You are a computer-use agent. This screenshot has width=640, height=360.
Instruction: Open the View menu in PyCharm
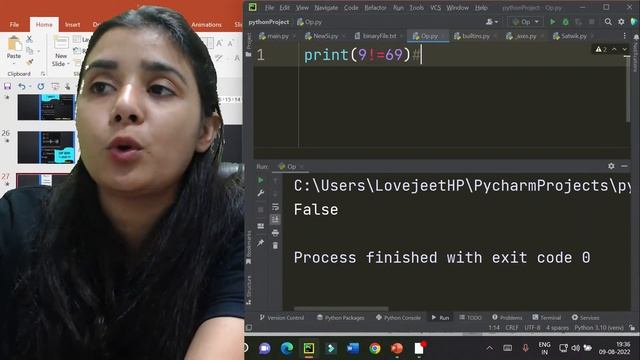click(x=302, y=8)
